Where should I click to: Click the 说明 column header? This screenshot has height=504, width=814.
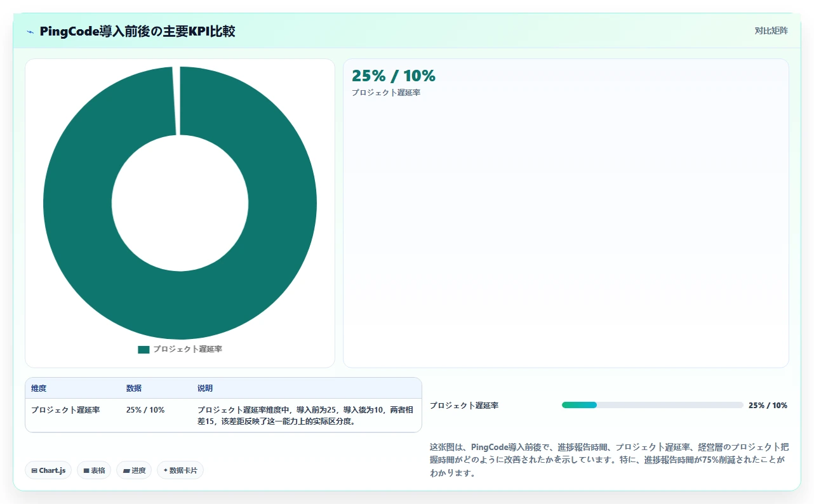click(205, 388)
